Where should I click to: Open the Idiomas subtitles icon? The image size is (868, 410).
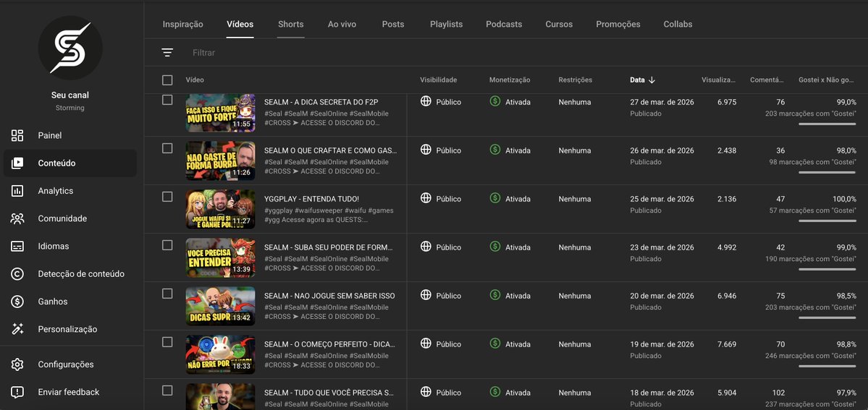[17, 247]
